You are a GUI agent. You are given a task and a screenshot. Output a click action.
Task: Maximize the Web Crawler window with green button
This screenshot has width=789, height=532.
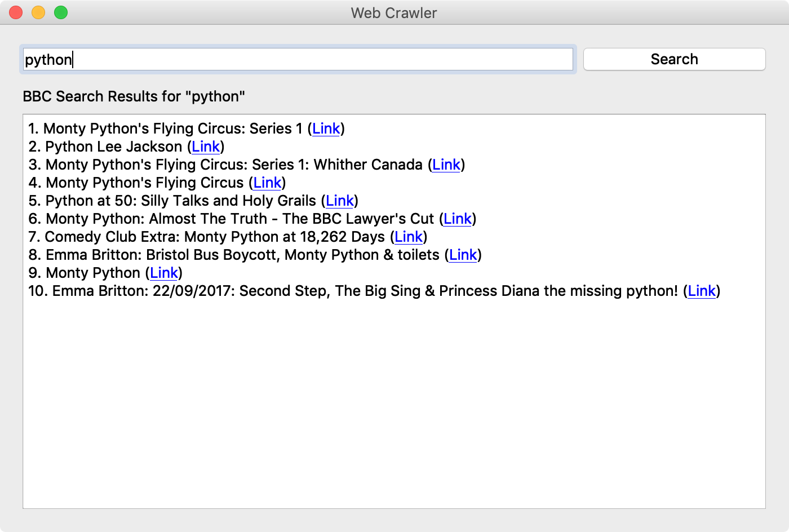pyautogui.click(x=61, y=12)
